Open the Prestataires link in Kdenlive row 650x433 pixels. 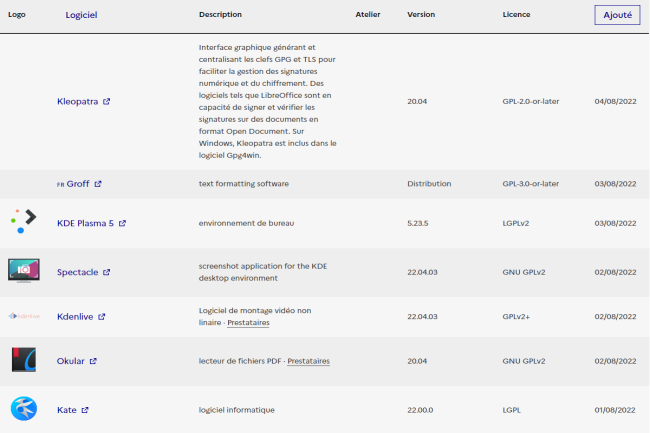coord(248,322)
